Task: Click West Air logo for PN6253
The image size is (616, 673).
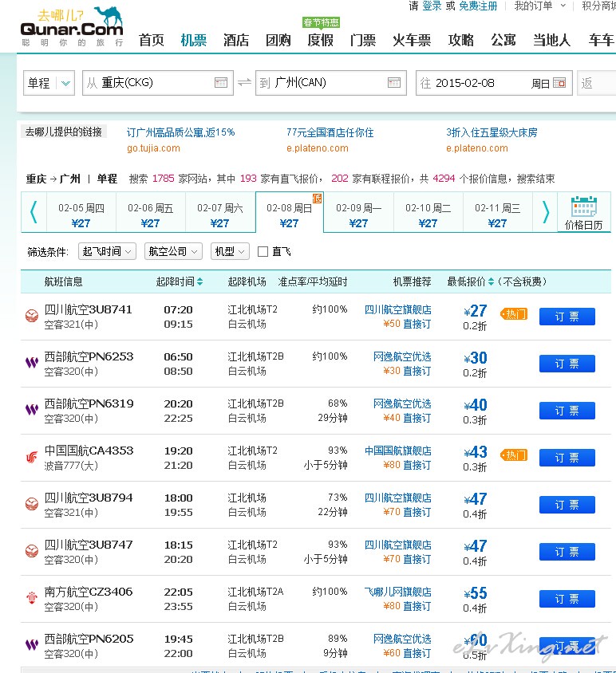Action: [32, 363]
